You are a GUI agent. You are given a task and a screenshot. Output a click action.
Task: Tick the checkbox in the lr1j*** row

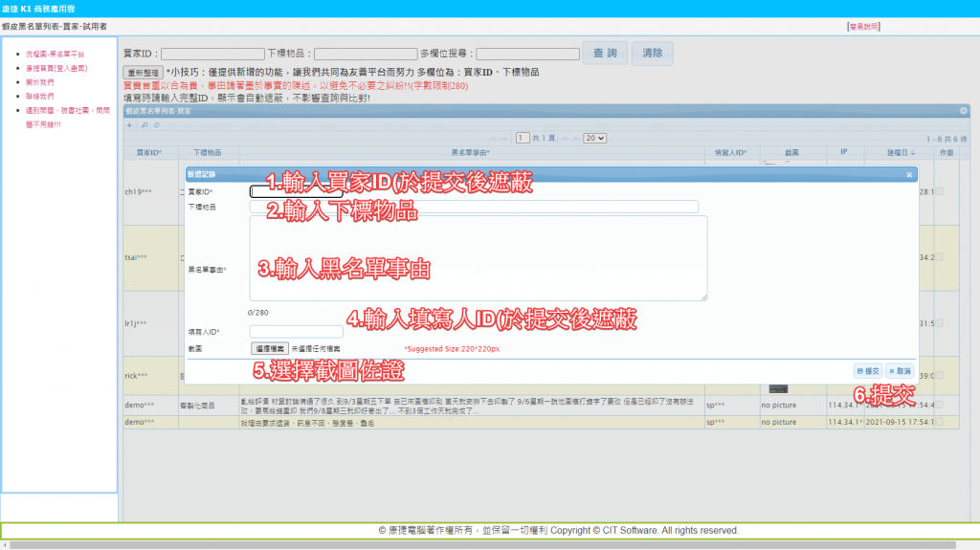coord(939,323)
